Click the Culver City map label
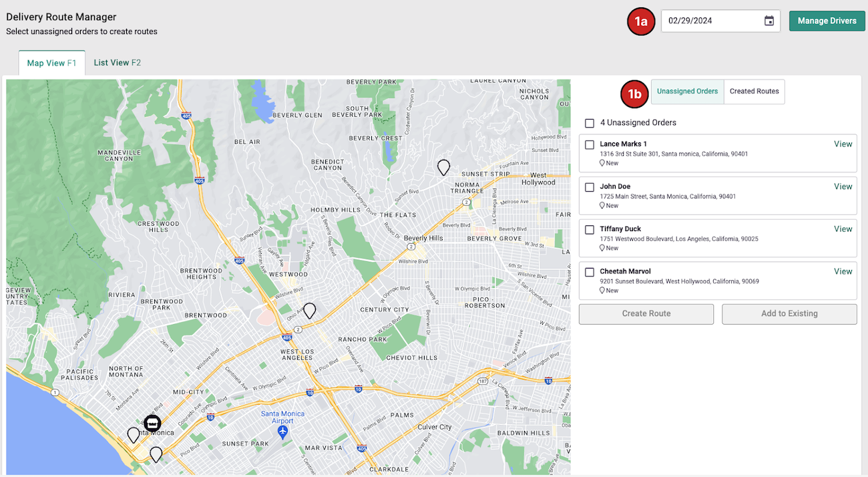Image resolution: width=868 pixels, height=477 pixels. [435, 427]
